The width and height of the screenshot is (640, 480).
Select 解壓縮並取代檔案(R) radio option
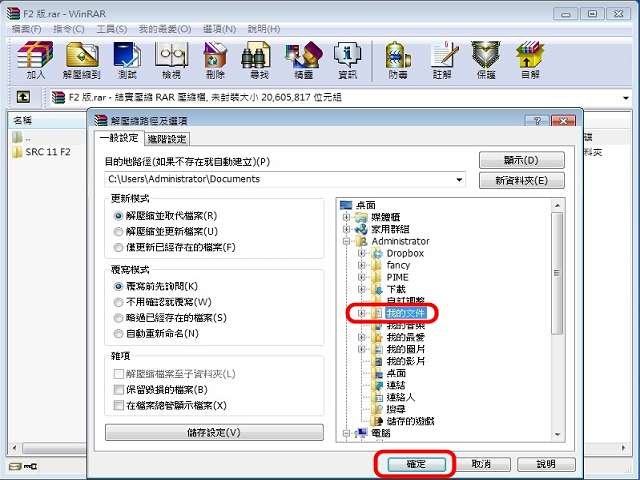click(118, 216)
